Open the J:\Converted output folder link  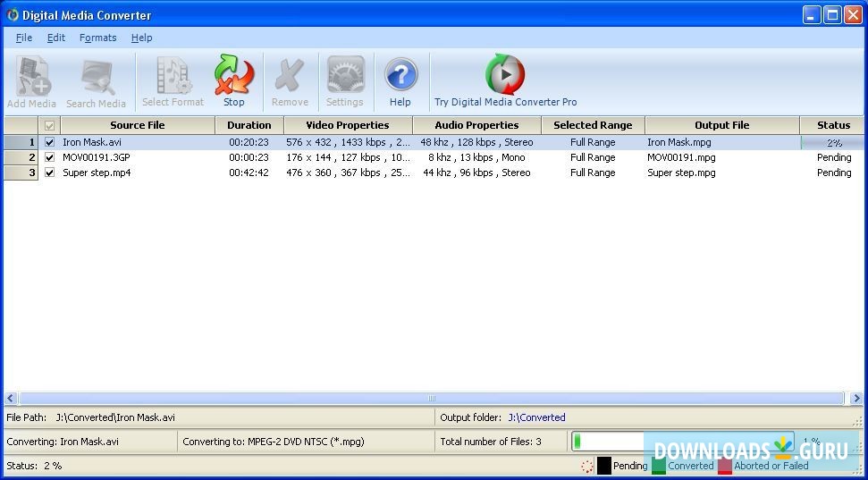(537, 417)
